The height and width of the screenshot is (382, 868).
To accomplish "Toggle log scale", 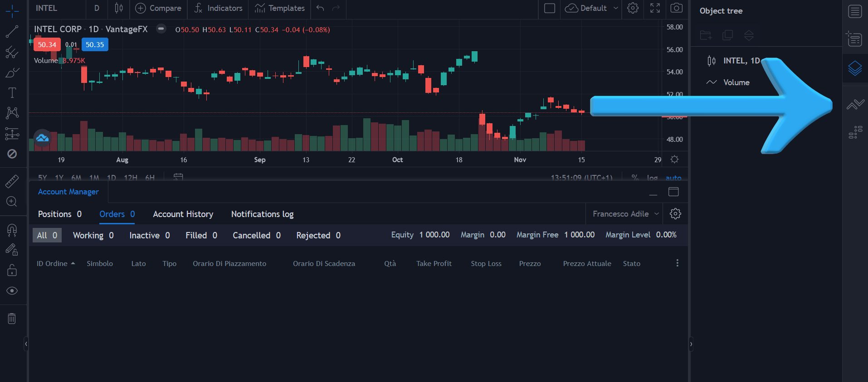I will tap(652, 178).
